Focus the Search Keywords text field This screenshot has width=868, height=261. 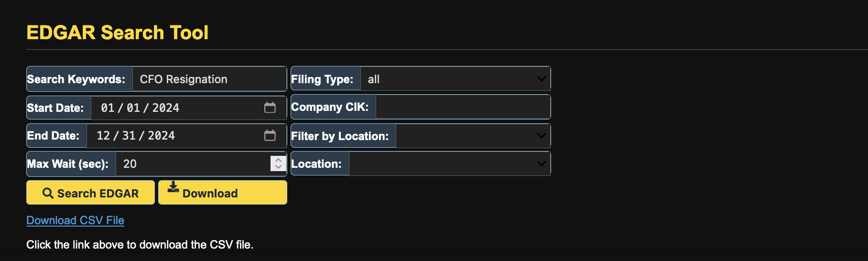(x=208, y=79)
